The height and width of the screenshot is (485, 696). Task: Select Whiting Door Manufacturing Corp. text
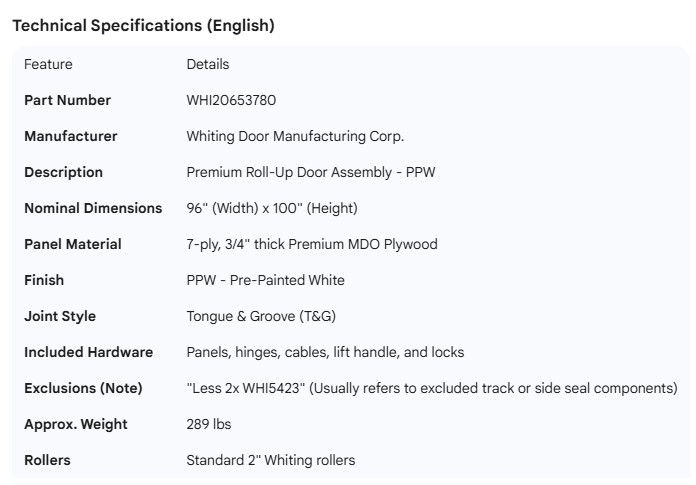pos(295,136)
